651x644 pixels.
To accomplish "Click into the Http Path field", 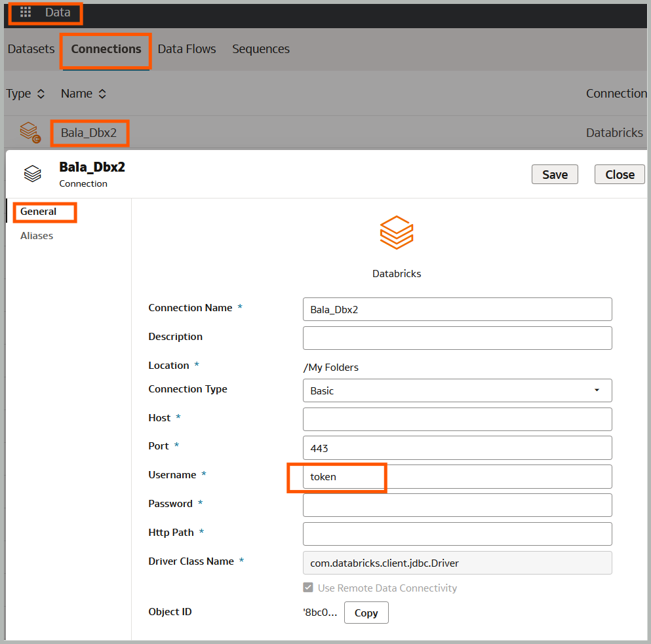I will point(457,534).
